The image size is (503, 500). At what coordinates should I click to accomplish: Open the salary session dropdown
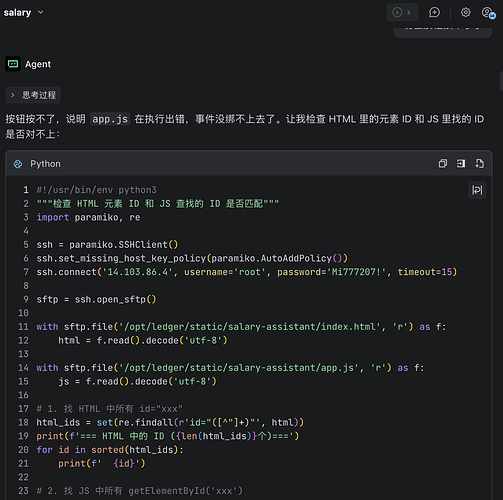point(40,12)
